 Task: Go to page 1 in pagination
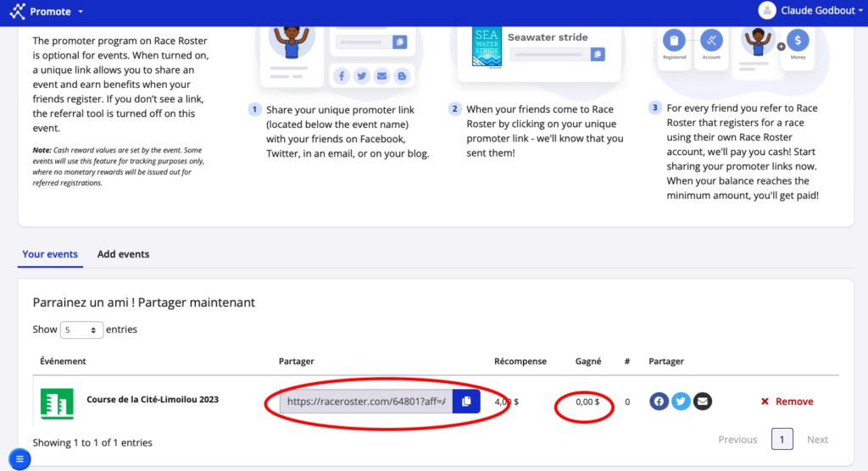pos(782,440)
